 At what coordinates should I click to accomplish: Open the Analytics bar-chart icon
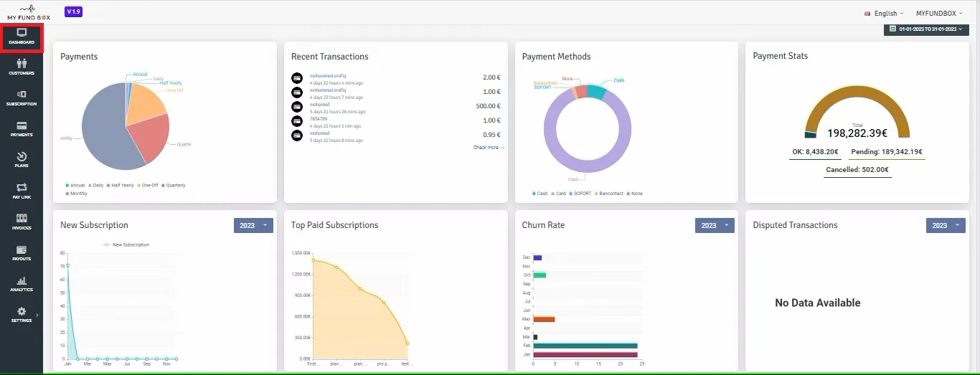pos(22,280)
